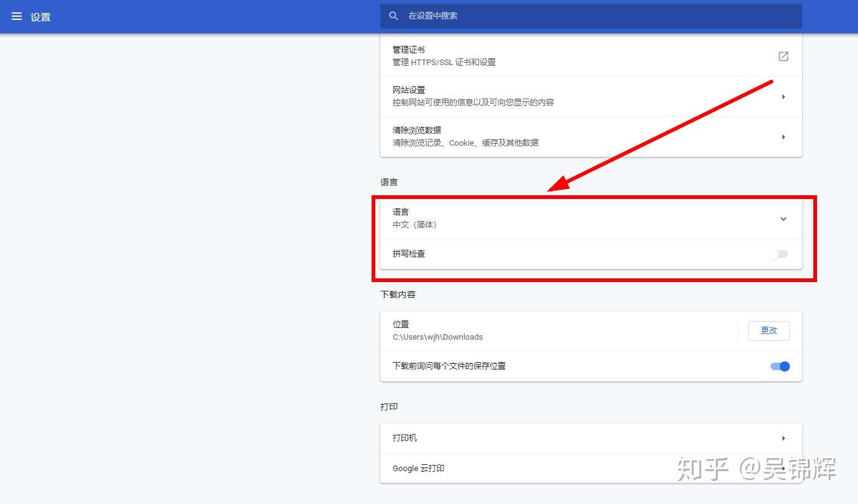This screenshot has width=858, height=504.
Task: Click the 打印机 row label
Action: click(x=404, y=438)
